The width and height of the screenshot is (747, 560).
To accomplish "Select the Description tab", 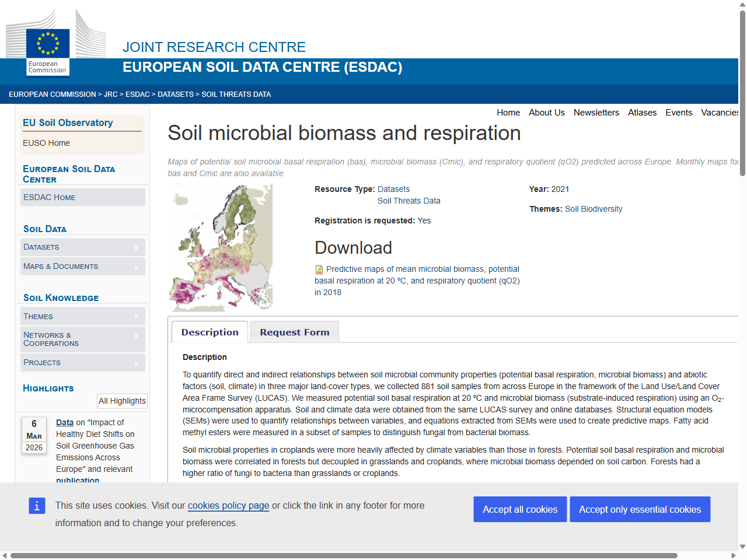I will pos(210,332).
